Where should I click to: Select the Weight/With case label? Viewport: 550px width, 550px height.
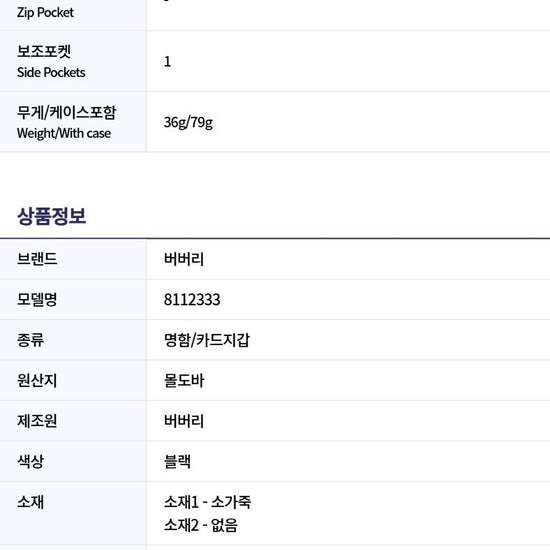pyautogui.click(x=64, y=133)
